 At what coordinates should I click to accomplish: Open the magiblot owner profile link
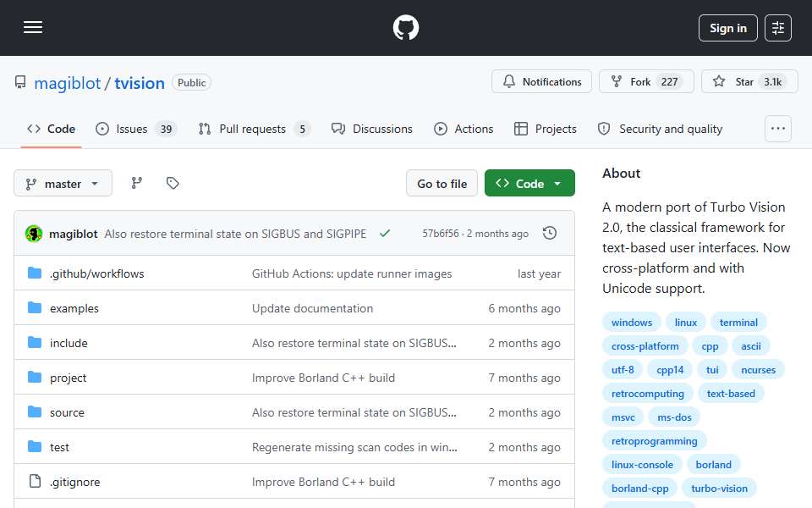68,83
